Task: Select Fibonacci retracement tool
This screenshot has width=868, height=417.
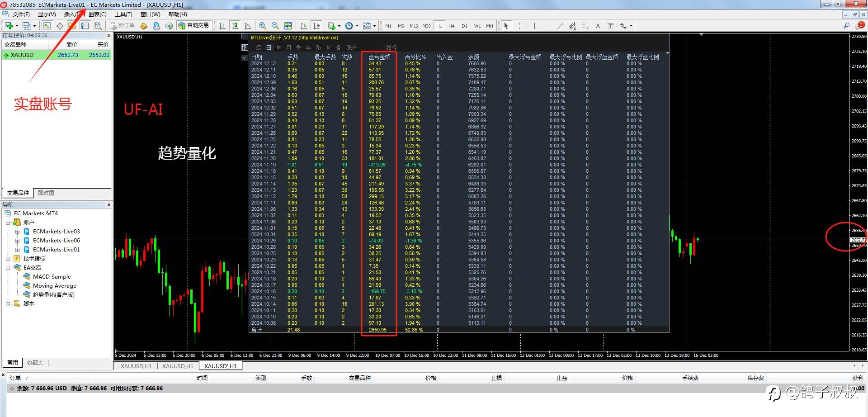Action: tap(585, 26)
